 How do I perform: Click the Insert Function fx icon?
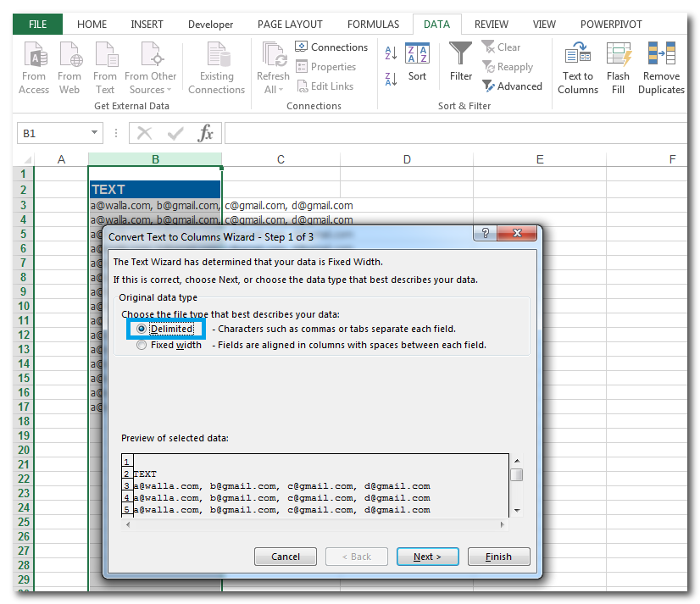click(205, 133)
